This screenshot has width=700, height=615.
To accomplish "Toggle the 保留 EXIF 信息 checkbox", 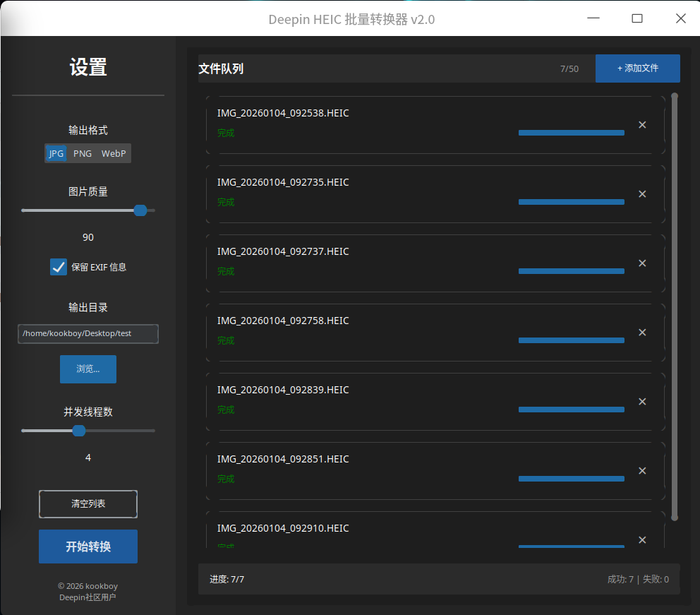I will tap(59, 267).
